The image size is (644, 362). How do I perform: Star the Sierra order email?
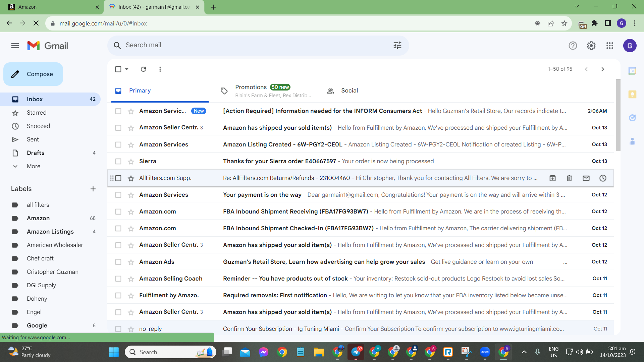point(131,162)
